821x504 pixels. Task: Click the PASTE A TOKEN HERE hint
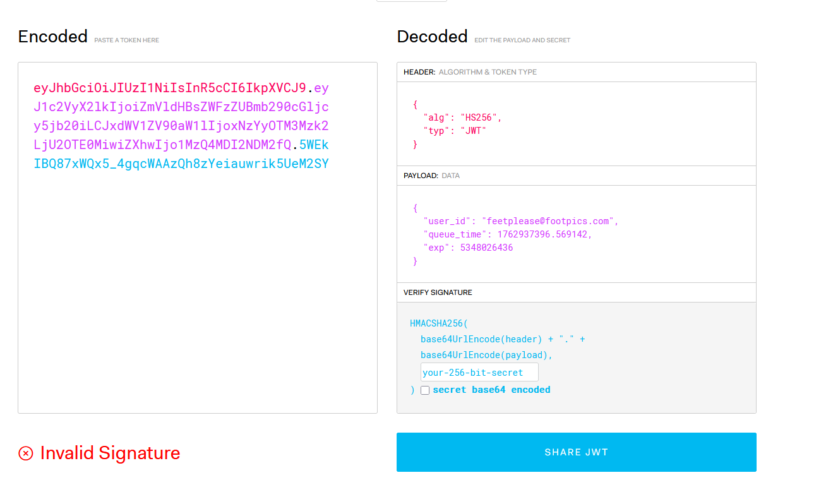pos(126,40)
